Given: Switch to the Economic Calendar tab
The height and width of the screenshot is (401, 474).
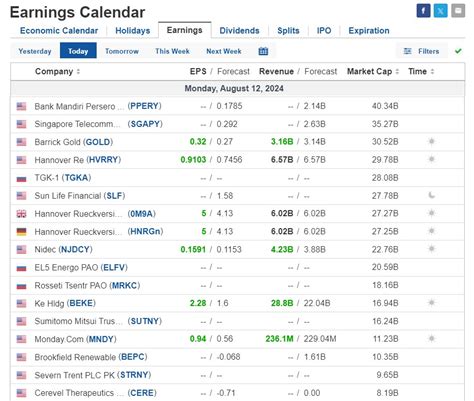Looking at the screenshot, I should 59,31.
